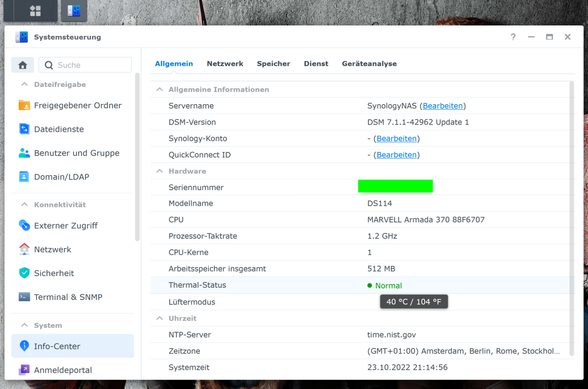Click the Lüftermodus row label

tap(192, 302)
